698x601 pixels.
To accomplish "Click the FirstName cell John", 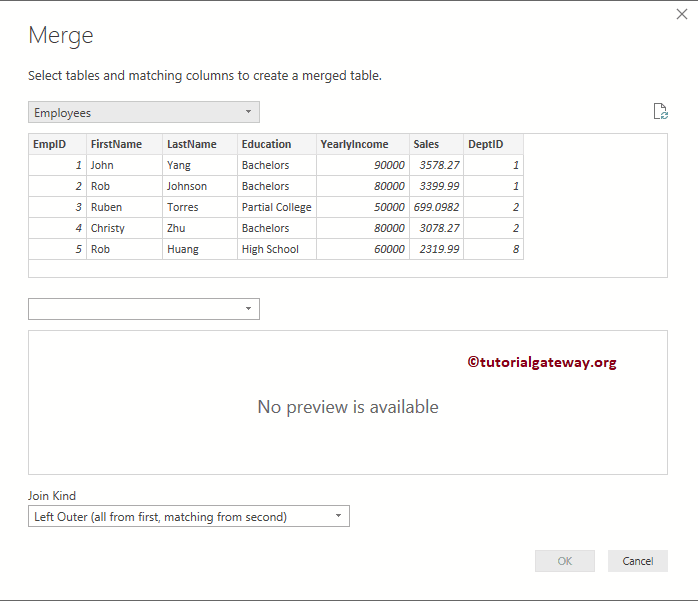I will (x=124, y=165).
